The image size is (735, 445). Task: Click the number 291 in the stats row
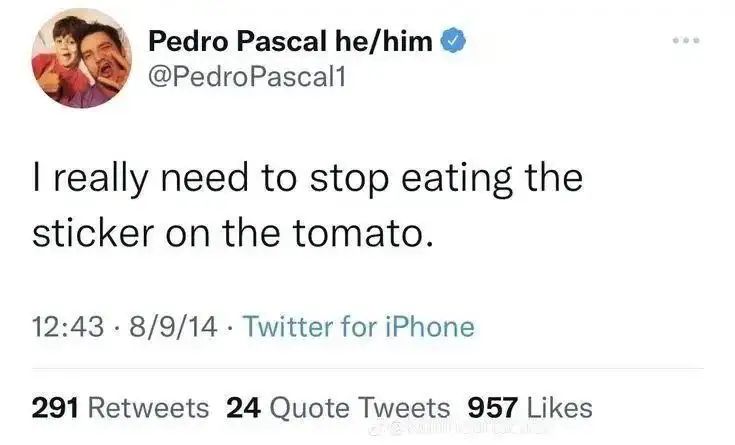tap(55, 408)
